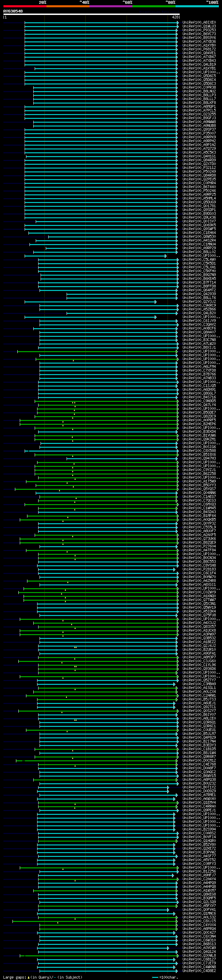Select the UniRef100_B7FT14 hit label
222x980 pixels.
(199, 282)
